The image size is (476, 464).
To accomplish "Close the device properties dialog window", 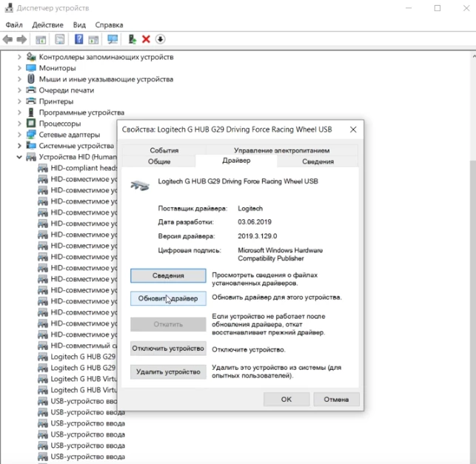I will point(353,130).
